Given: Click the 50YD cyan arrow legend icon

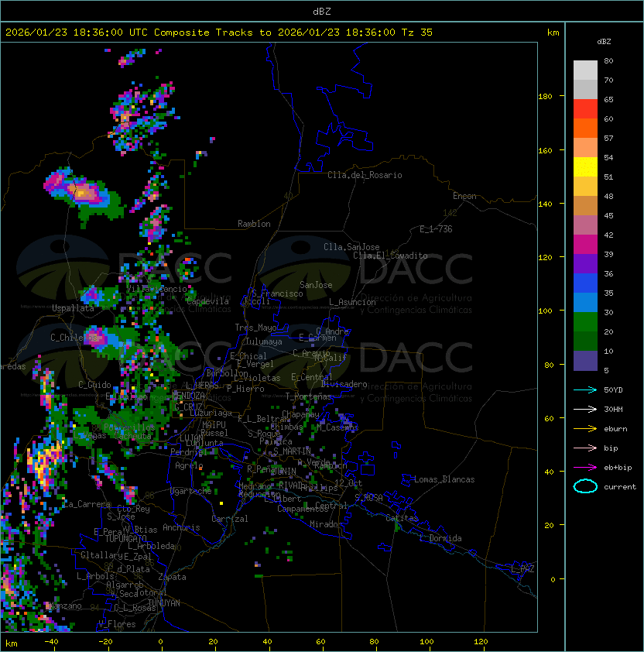Looking at the screenshot, I should pyautogui.click(x=585, y=390).
